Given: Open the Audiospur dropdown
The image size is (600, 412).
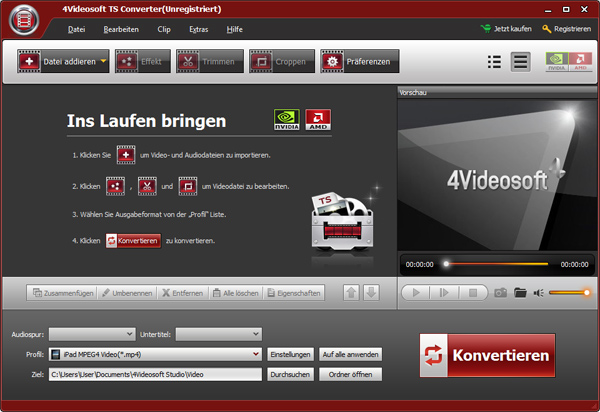Looking at the screenshot, I should point(92,334).
